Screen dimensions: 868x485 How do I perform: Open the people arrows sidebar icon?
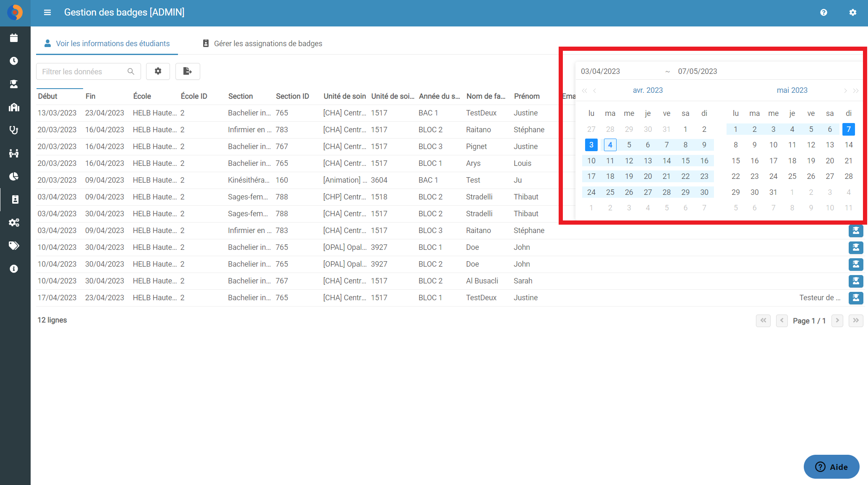point(14,153)
